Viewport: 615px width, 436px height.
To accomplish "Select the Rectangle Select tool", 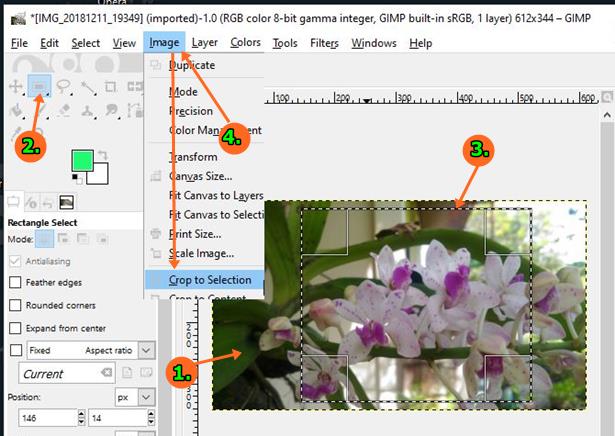I will click(39, 86).
